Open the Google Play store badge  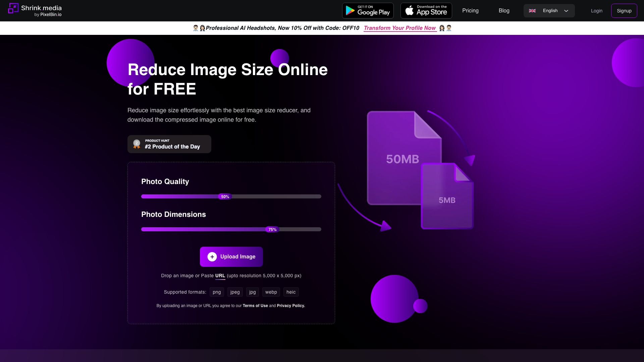(368, 10)
